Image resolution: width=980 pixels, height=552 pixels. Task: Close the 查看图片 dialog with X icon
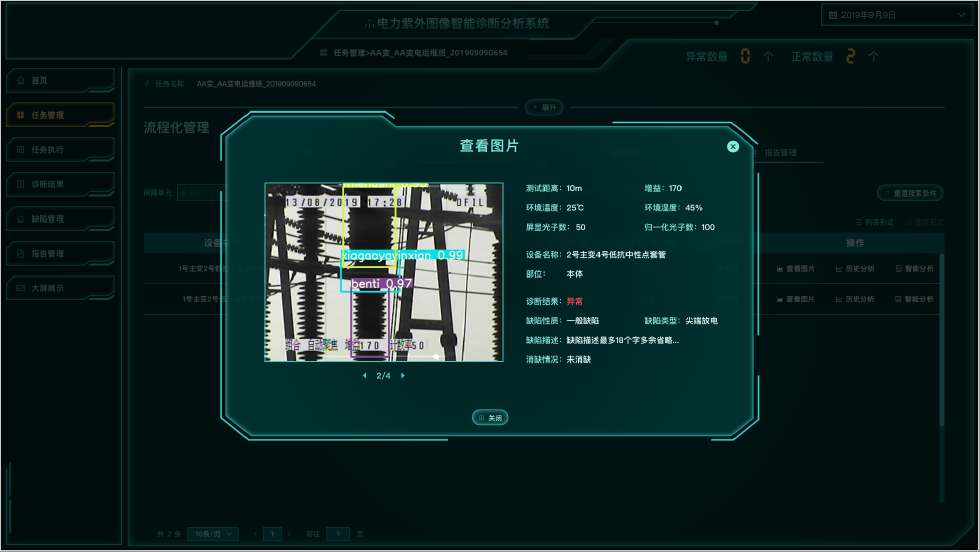[x=732, y=146]
